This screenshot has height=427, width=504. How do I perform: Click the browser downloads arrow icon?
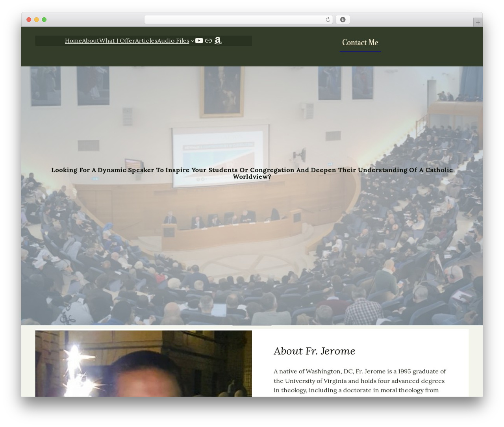tap(343, 20)
